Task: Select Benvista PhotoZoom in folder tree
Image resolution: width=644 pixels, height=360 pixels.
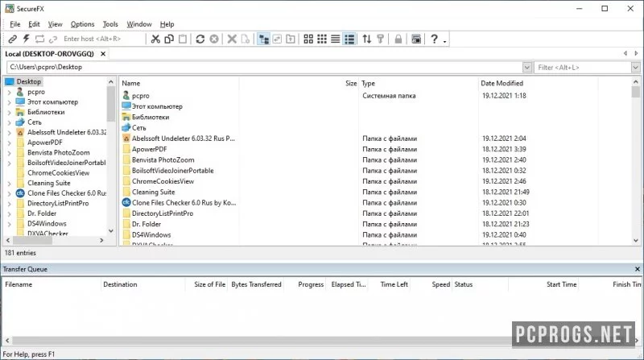Action: [x=58, y=152]
